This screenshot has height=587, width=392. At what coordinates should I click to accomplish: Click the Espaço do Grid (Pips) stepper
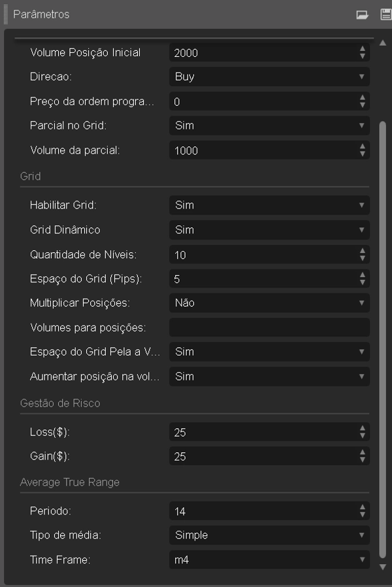(x=362, y=279)
